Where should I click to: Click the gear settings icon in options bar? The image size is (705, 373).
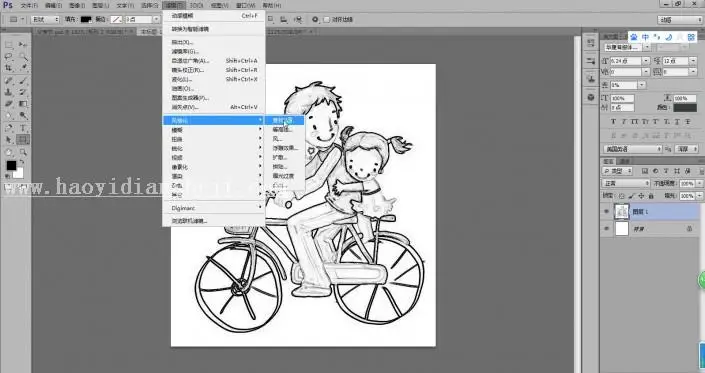pos(315,19)
